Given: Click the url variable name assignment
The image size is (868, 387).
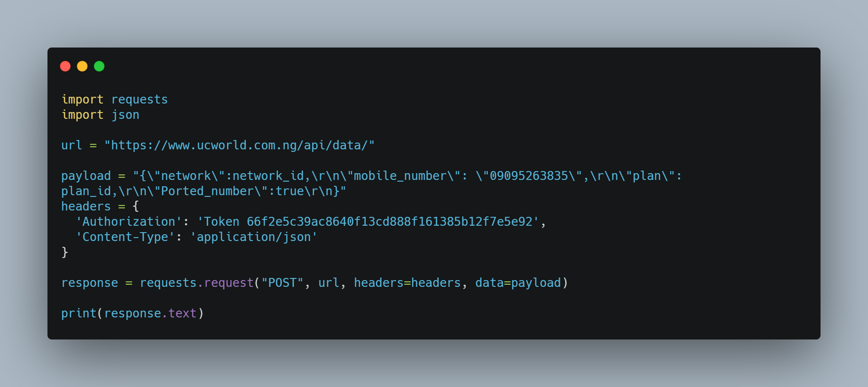Looking at the screenshot, I should click(72, 146).
